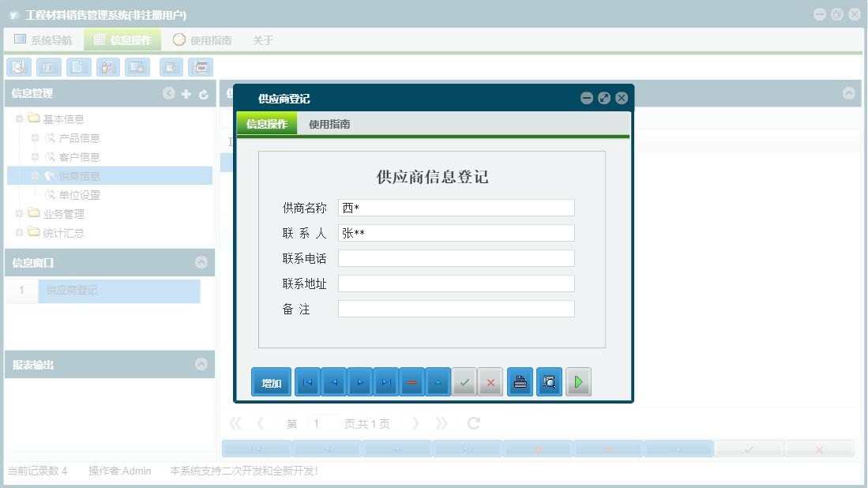Confirm with the green checkmark button
The width and height of the screenshot is (868, 488).
[x=464, y=381]
